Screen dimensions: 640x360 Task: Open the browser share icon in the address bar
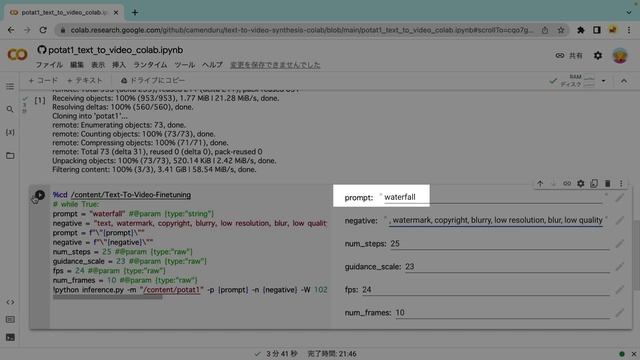click(x=545, y=30)
